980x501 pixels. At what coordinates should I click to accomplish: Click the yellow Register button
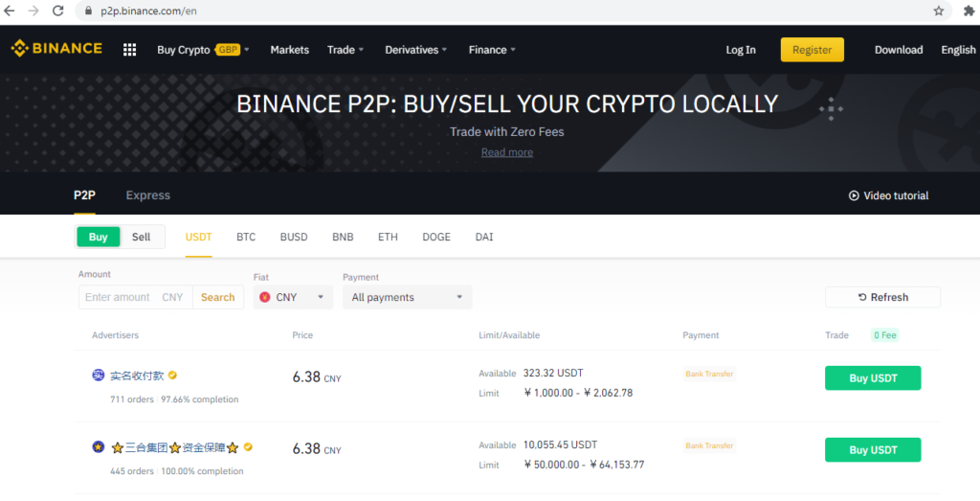pos(812,50)
